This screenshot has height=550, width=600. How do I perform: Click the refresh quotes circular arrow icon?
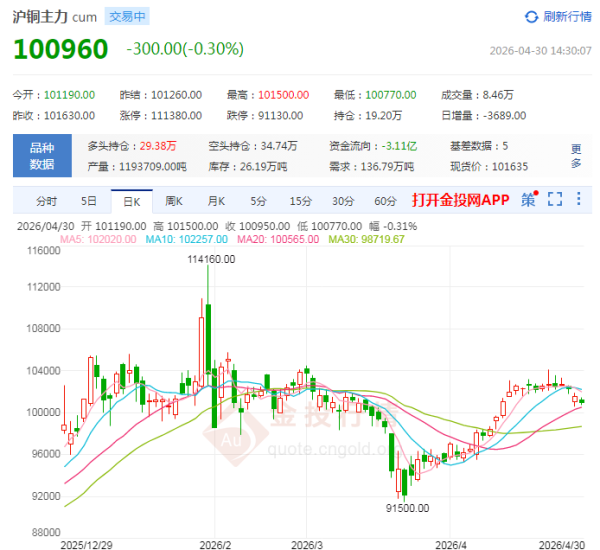click(531, 17)
